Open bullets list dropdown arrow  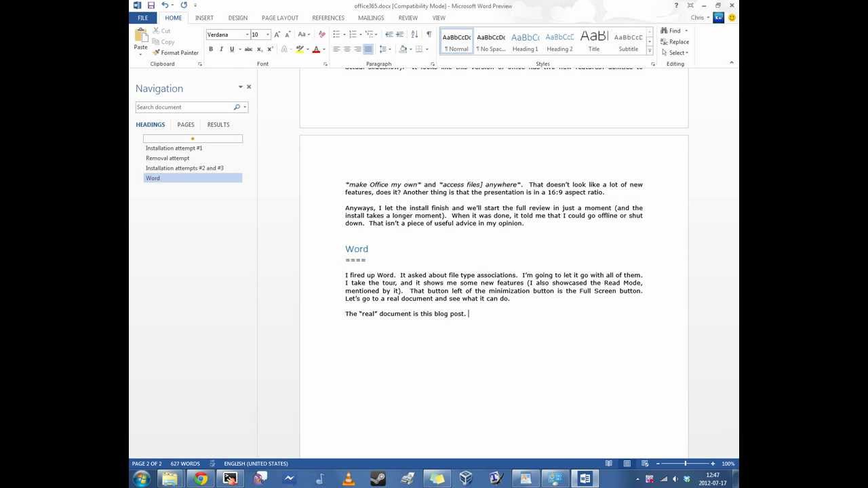click(344, 35)
